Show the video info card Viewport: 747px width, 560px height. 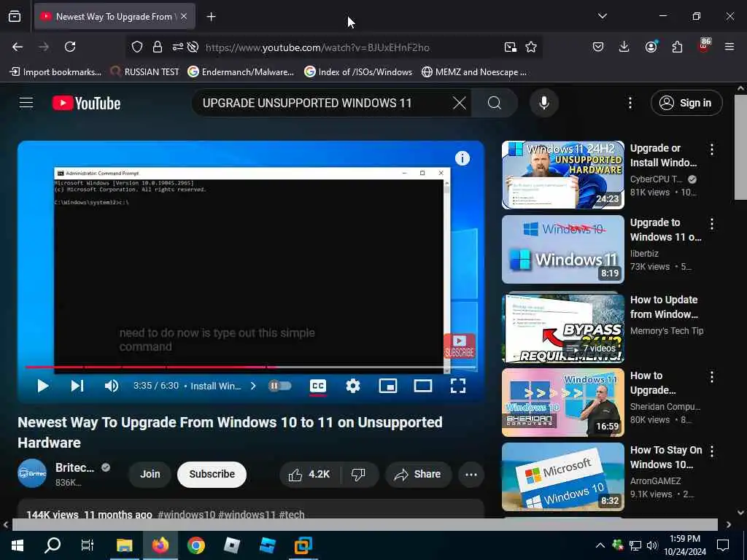pyautogui.click(x=462, y=158)
